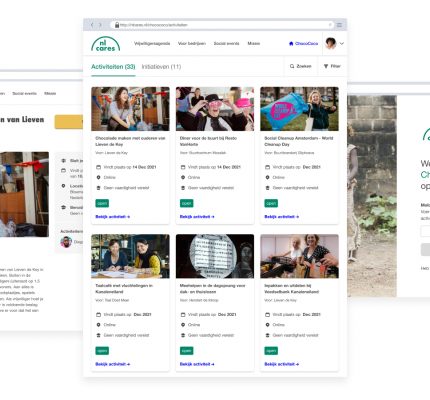This screenshot has height=400, width=430.
Task: Click the Zoeken search button
Action: click(301, 66)
